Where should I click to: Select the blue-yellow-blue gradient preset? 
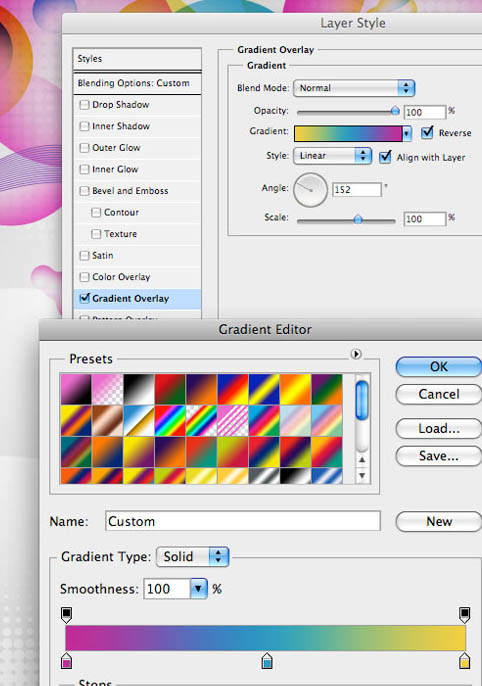pyautogui.click(x=264, y=389)
